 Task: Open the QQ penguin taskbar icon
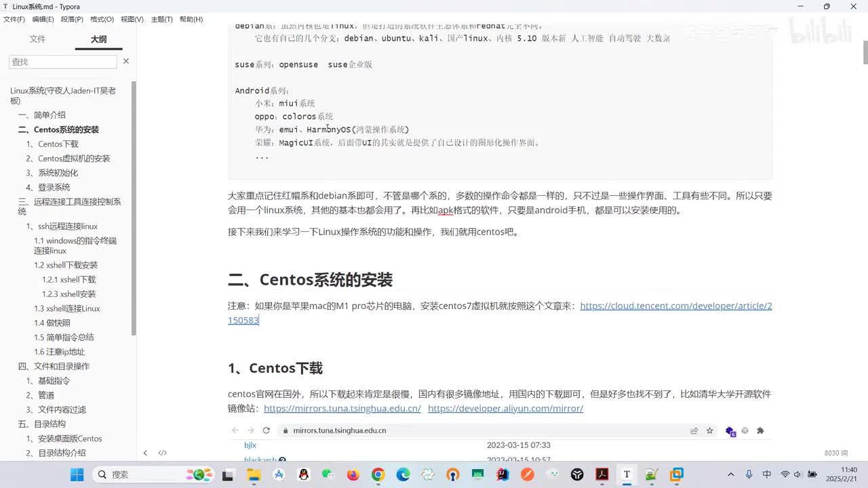[x=304, y=474]
